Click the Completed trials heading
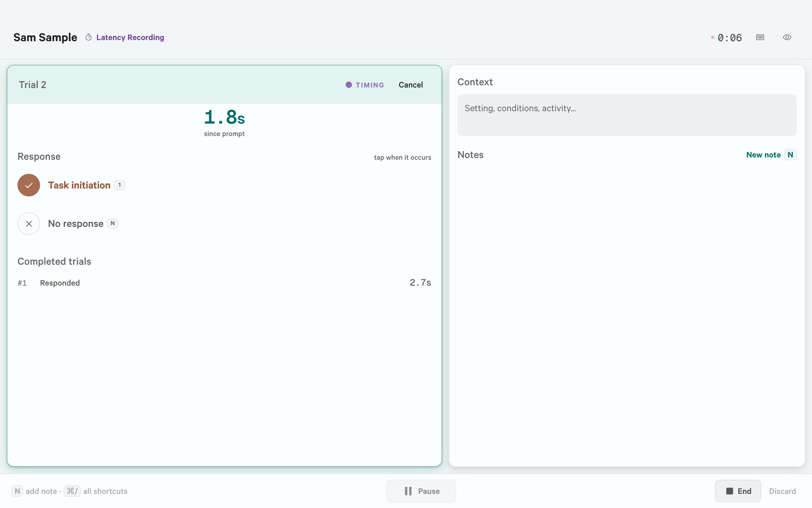 tap(54, 261)
